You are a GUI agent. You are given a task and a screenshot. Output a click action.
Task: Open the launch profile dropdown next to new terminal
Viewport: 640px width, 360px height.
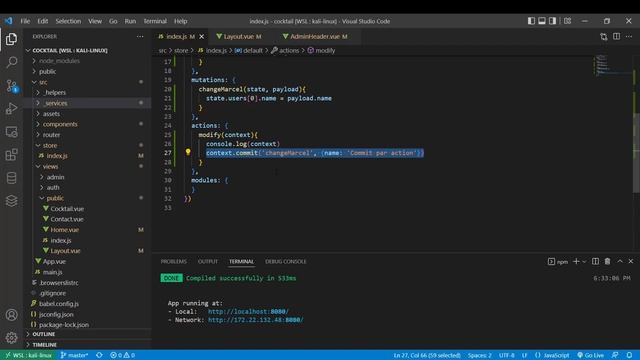(x=584, y=261)
